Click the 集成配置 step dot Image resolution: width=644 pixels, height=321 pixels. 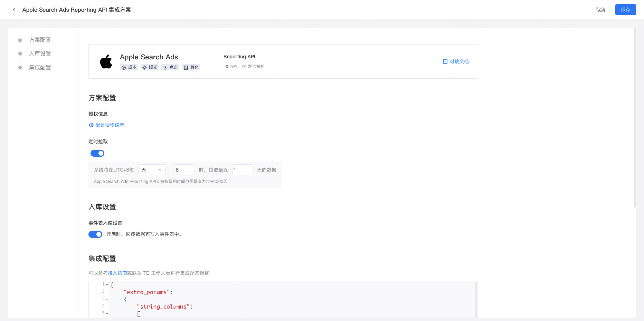coord(20,68)
